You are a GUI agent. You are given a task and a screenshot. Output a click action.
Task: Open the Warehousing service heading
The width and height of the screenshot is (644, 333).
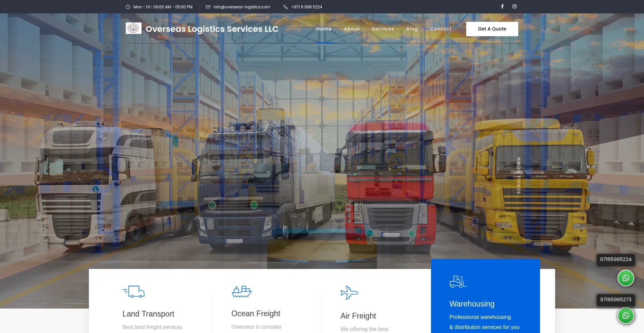coord(472,304)
